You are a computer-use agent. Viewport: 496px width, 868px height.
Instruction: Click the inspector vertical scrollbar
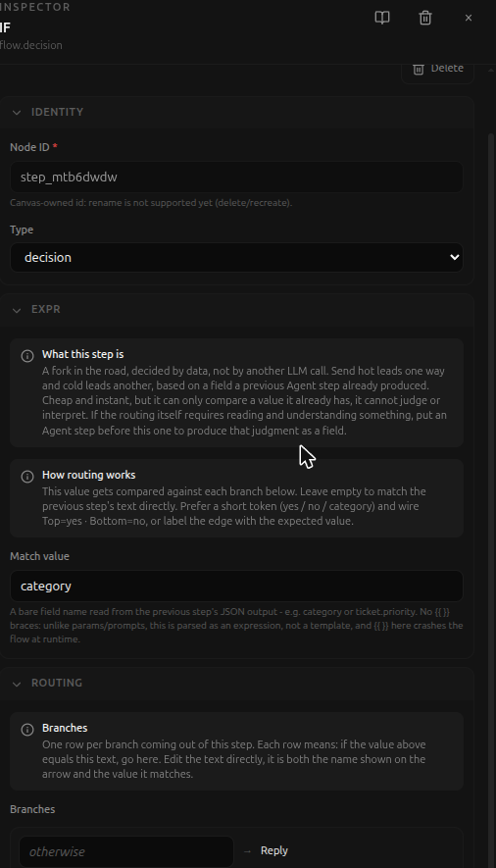pos(490,498)
